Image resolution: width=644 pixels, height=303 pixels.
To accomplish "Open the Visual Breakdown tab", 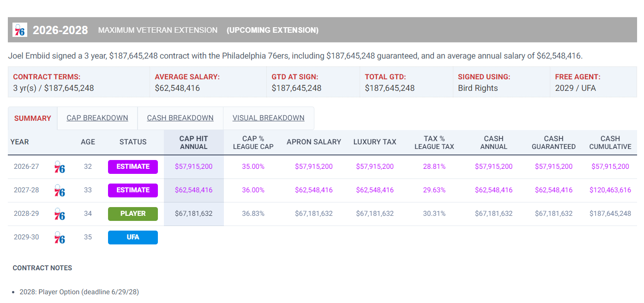I will 269,118.
